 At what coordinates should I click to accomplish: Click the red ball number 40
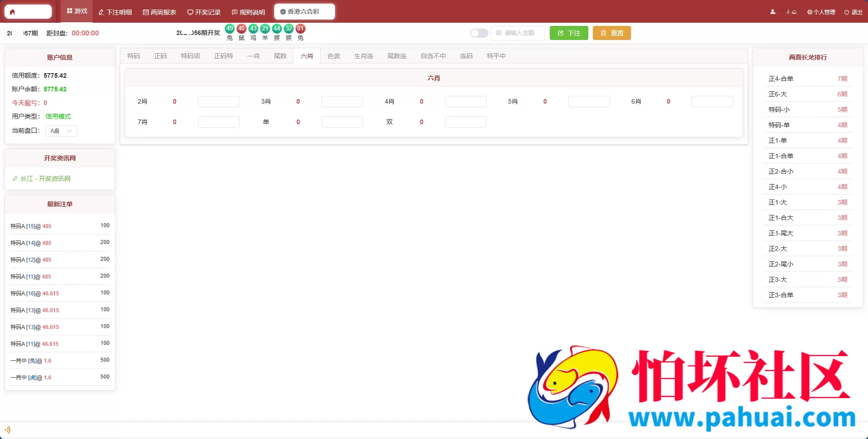[242, 28]
